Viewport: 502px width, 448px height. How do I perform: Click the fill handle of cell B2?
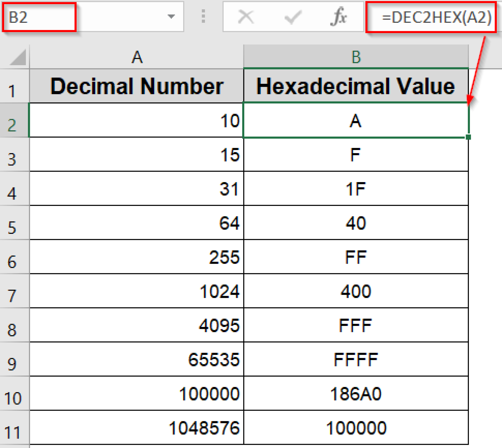468,137
